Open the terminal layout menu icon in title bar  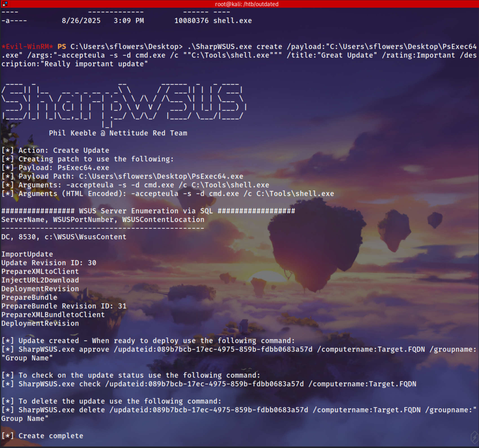pos(5,4)
